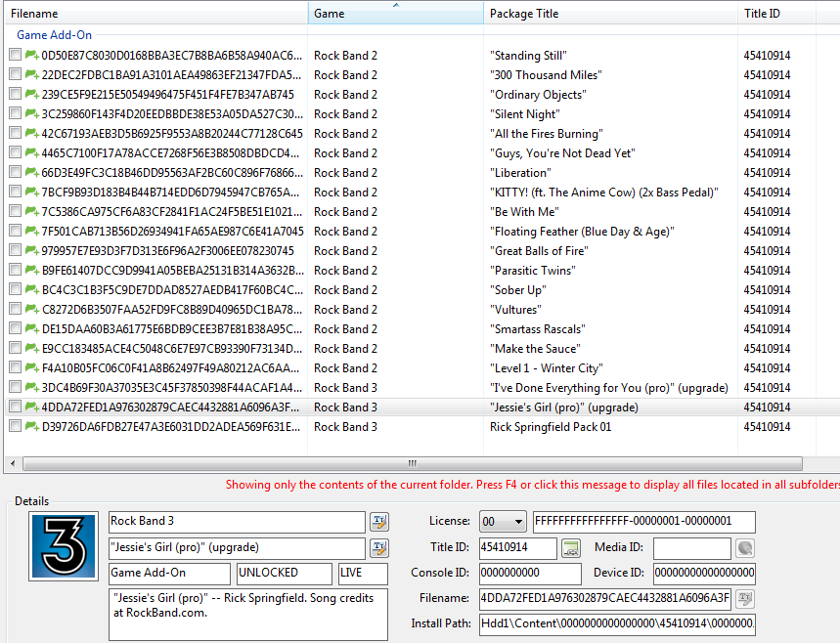The image size is (840, 643).
Task: Click the Install Path field
Action: click(x=617, y=623)
